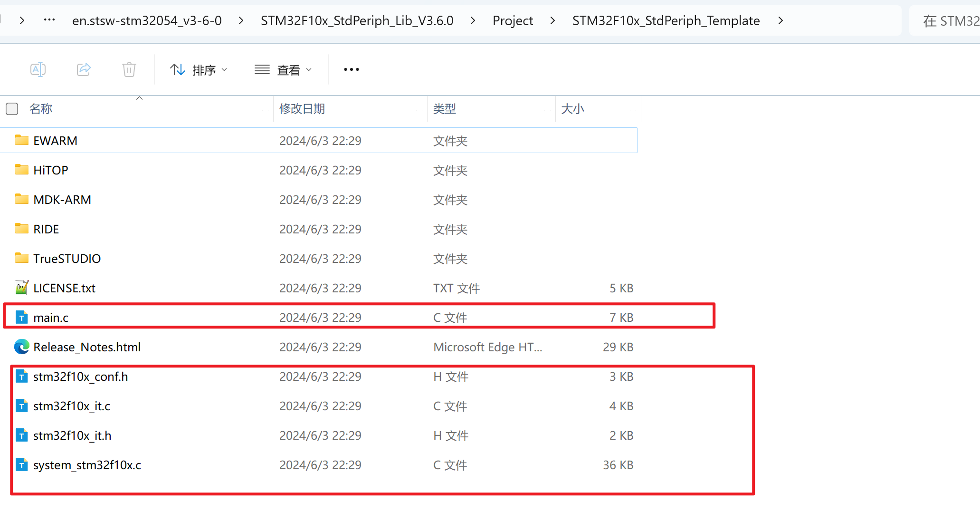This screenshot has height=531, width=980.
Task: Click the 29 KB size of Release_Notes.html
Action: click(618, 347)
